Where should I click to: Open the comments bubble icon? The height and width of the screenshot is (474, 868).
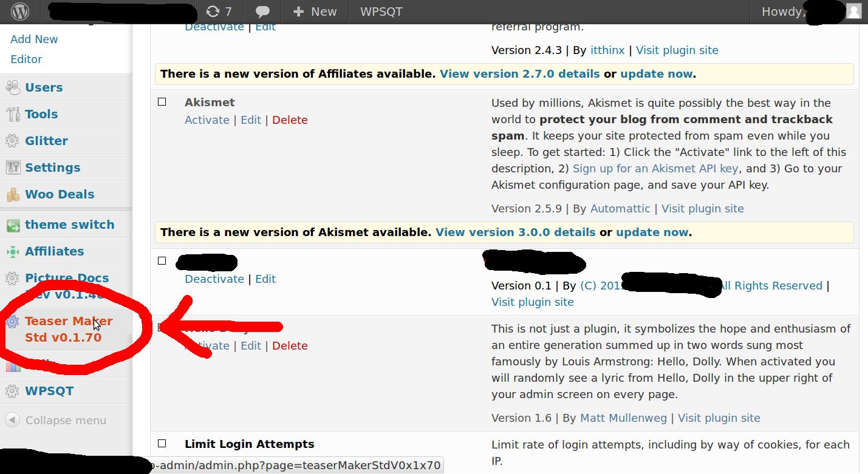pyautogui.click(x=262, y=12)
